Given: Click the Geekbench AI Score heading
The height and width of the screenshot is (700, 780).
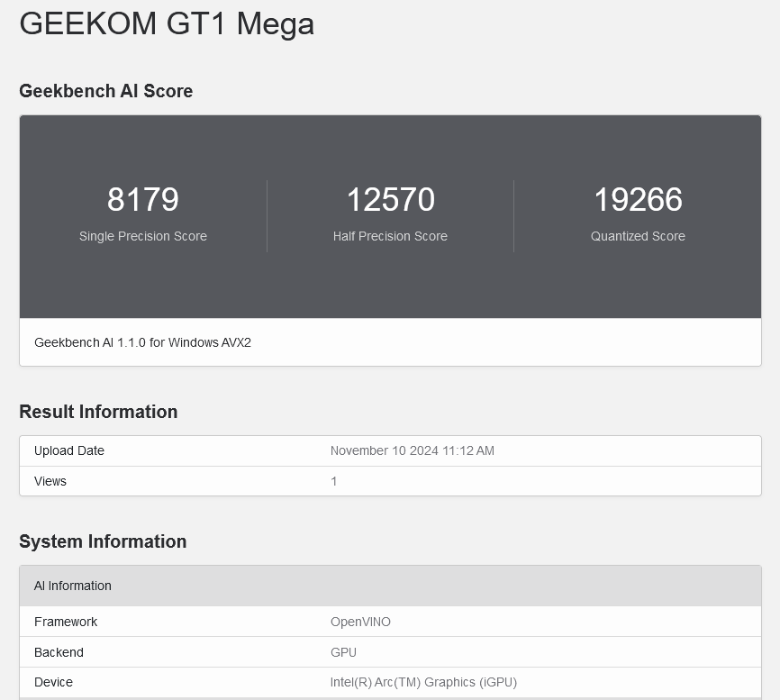Looking at the screenshot, I should point(106,91).
